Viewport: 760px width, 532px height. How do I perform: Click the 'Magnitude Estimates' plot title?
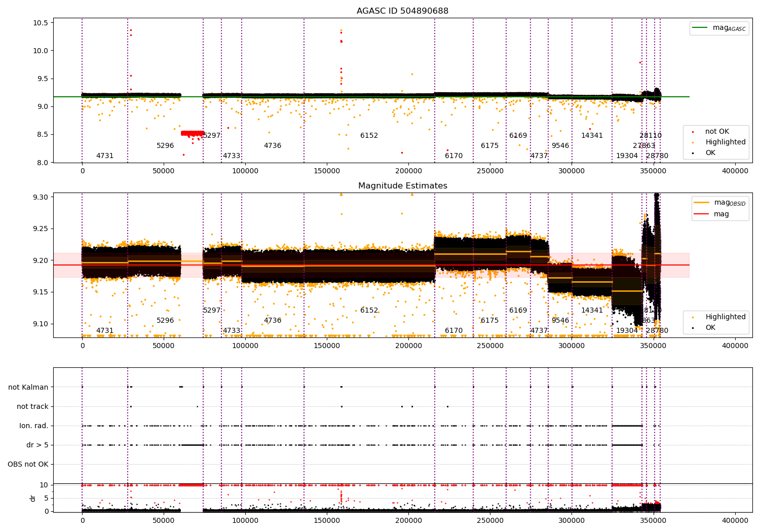tap(402, 186)
